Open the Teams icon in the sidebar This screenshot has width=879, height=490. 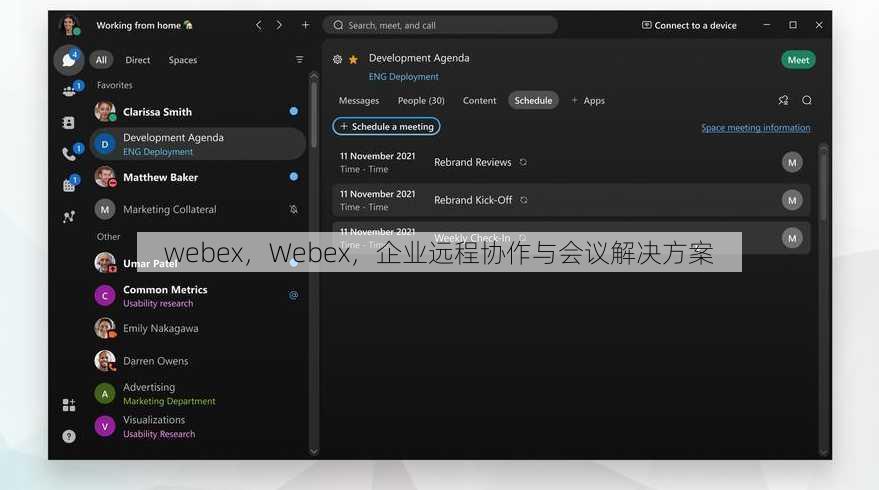tap(69, 90)
